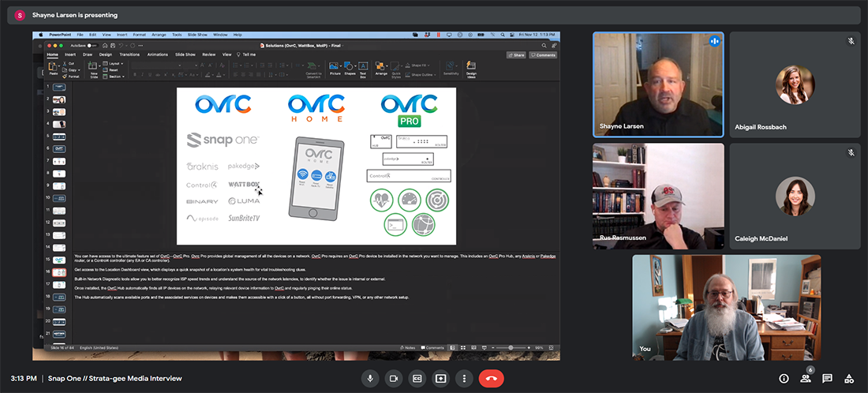Expand the Layout dropdown in the ribbon

112,64
